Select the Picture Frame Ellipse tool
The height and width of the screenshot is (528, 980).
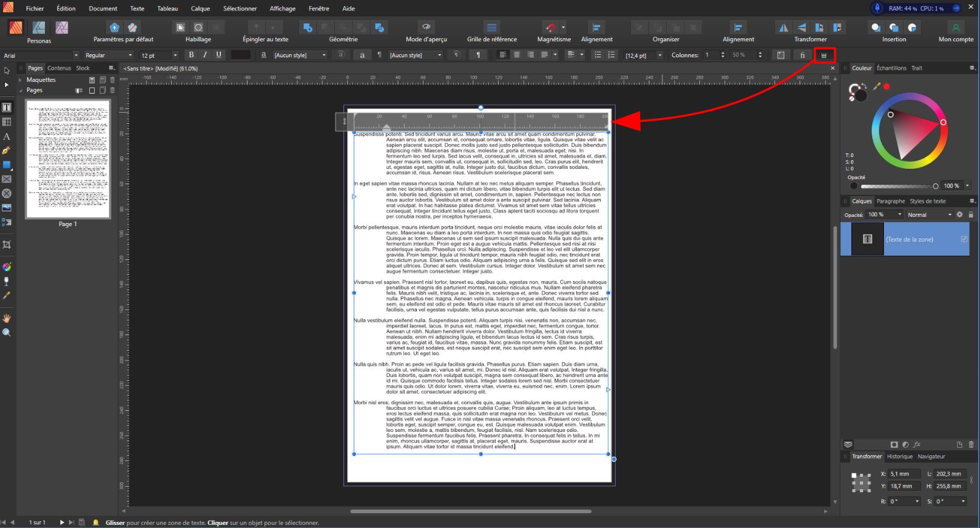pos(7,193)
